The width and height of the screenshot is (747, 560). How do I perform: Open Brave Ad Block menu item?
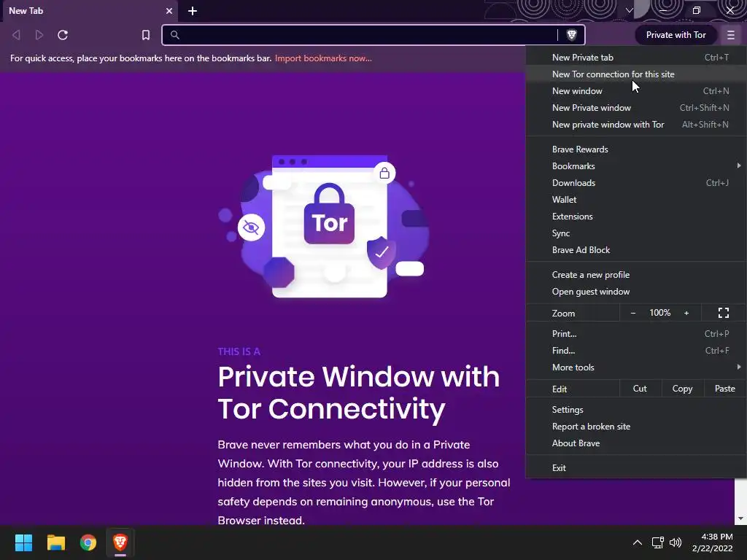(x=636, y=250)
